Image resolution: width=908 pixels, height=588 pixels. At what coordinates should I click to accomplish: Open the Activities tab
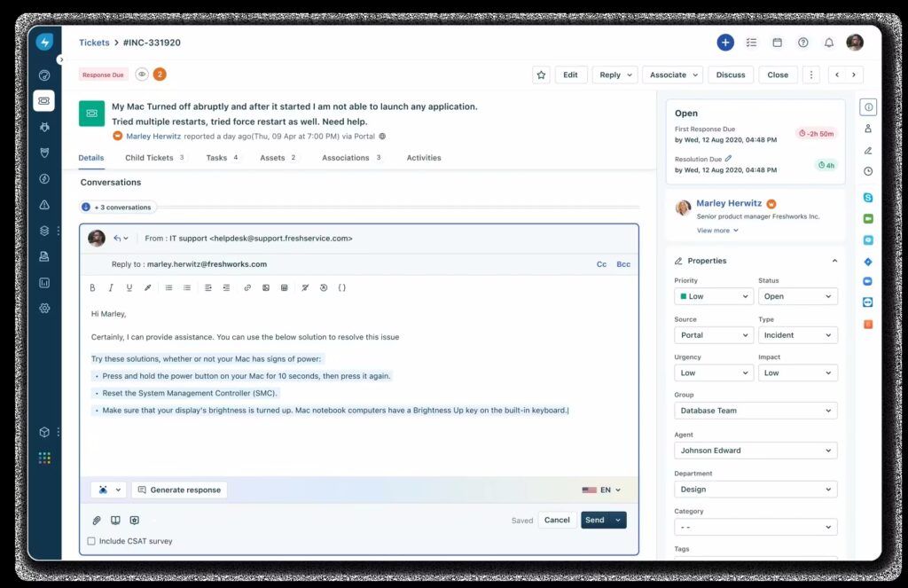[424, 157]
